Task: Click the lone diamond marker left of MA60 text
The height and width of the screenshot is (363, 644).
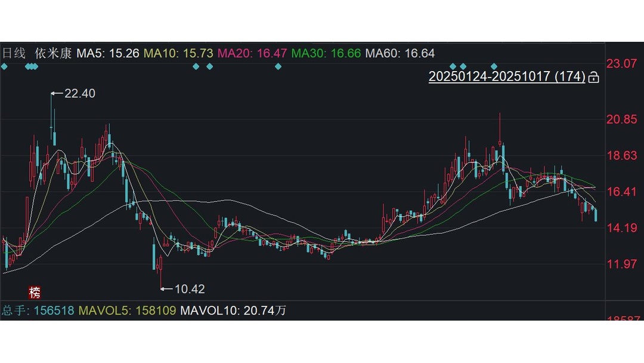Action: click(x=277, y=67)
